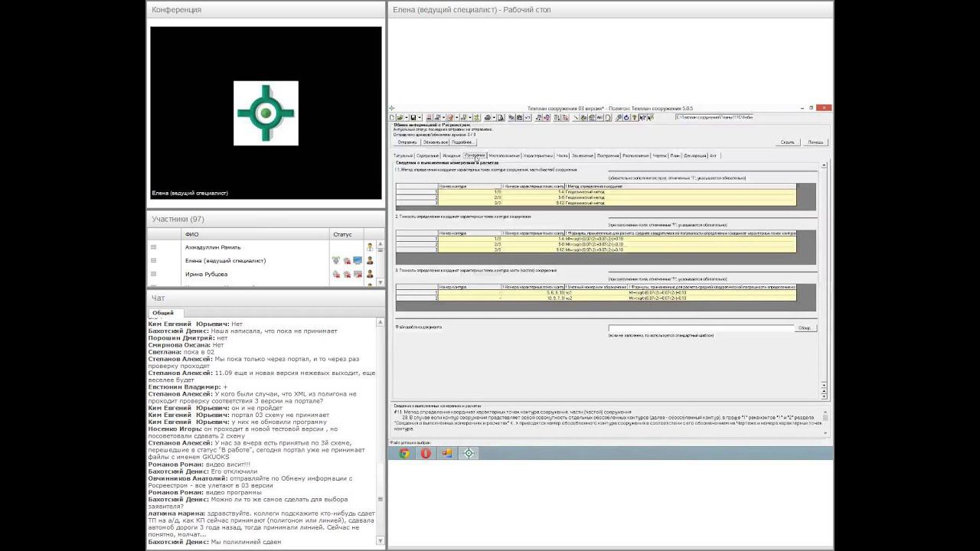Click the user role icon for Ахмадуллин Рамиль
The width and height of the screenshot is (980, 551).
pos(370,247)
